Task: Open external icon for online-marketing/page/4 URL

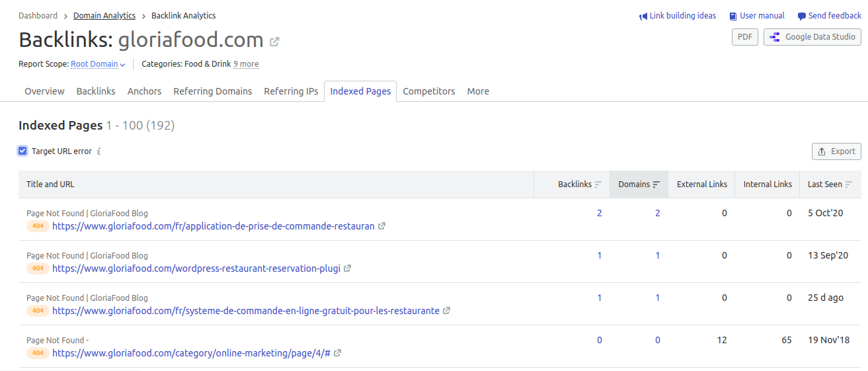Action: (x=338, y=353)
